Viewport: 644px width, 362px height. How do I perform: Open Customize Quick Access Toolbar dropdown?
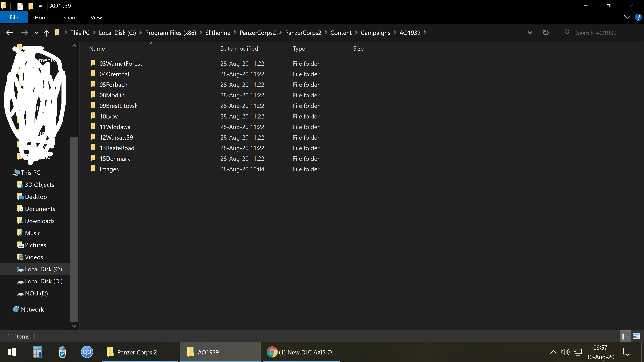click(x=40, y=6)
